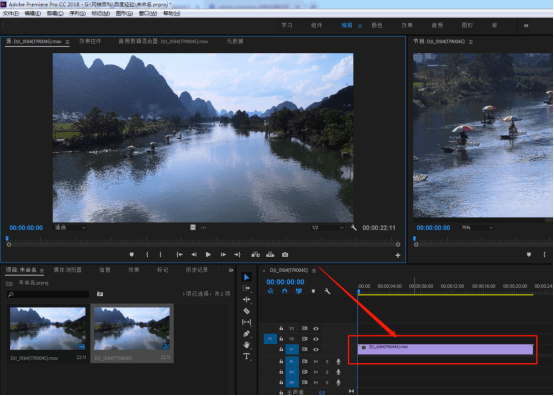Solo audio track A2
This screenshot has width=554, height=396.
coord(327,372)
